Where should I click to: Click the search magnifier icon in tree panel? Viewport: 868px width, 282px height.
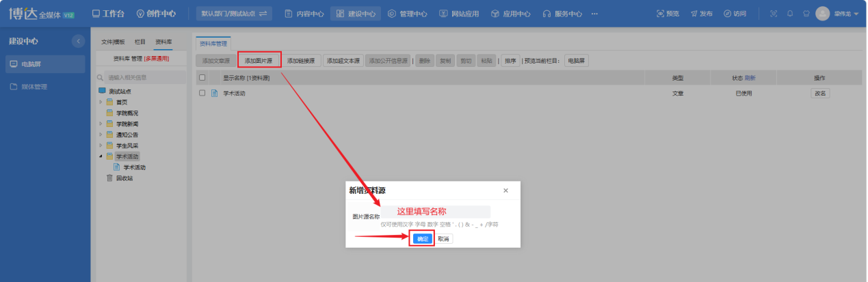click(x=101, y=78)
